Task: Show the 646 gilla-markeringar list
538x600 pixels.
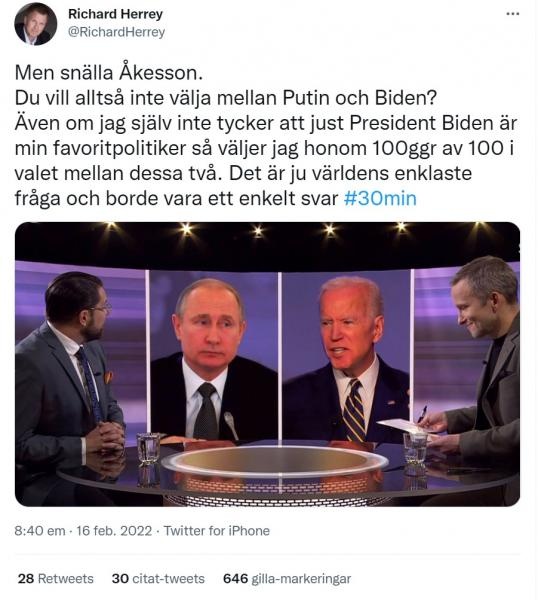Action: (287, 579)
